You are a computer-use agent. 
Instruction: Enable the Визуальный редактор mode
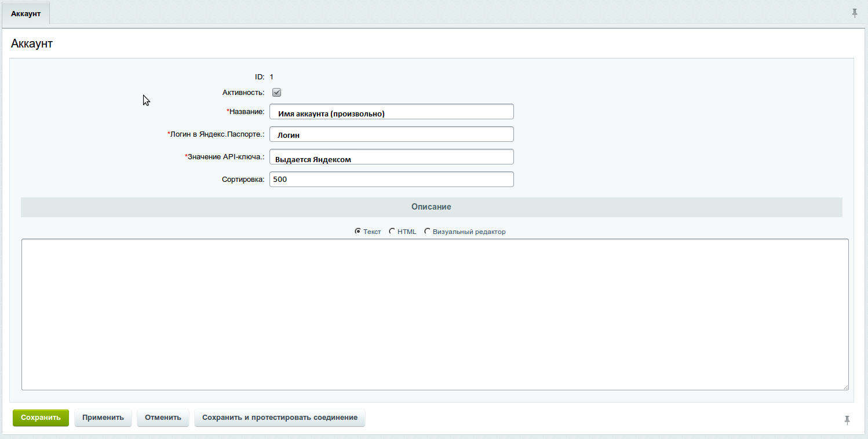click(427, 231)
